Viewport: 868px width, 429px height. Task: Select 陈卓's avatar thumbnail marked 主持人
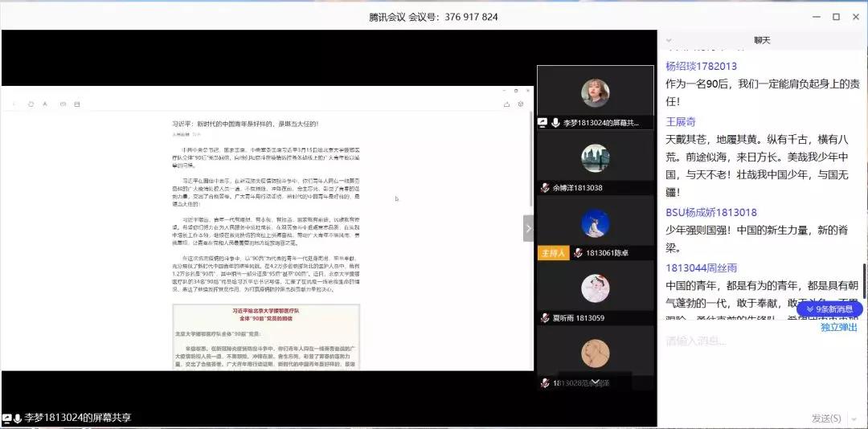[595, 224]
